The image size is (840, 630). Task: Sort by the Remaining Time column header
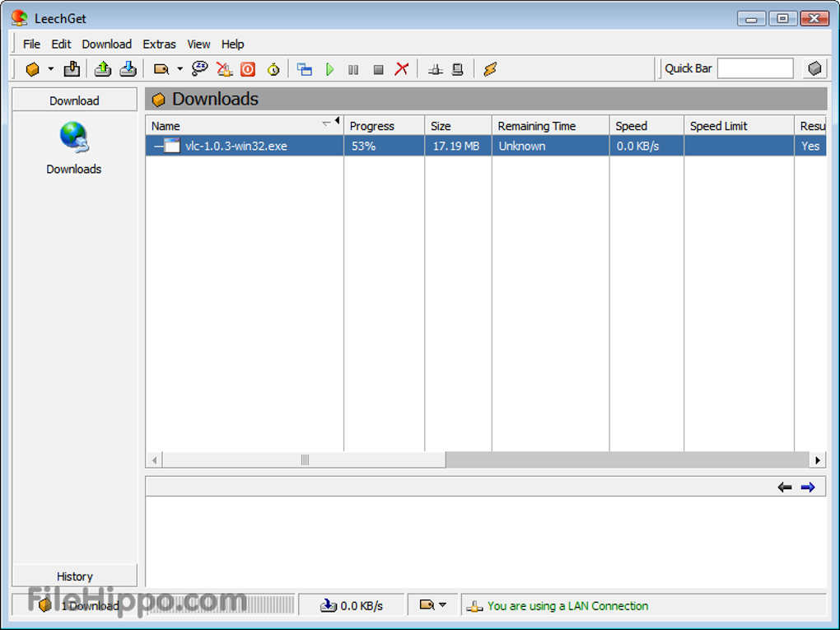pyautogui.click(x=550, y=126)
